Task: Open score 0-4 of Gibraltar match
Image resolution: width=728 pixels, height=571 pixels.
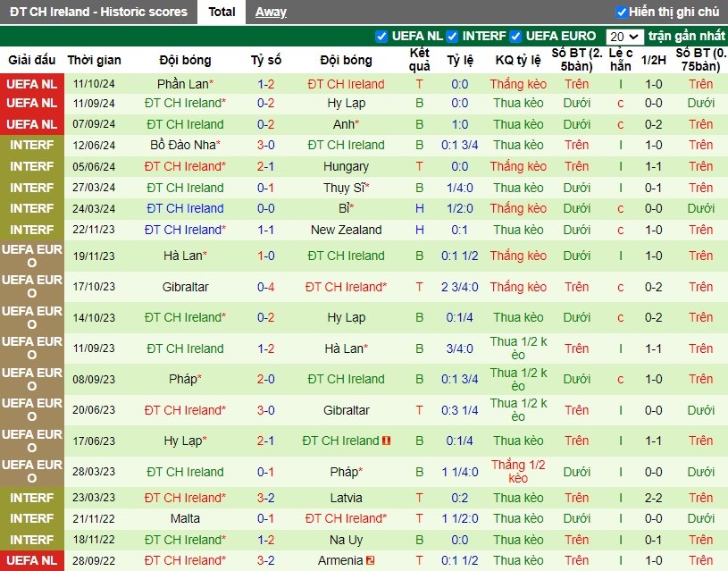Action: (266, 287)
